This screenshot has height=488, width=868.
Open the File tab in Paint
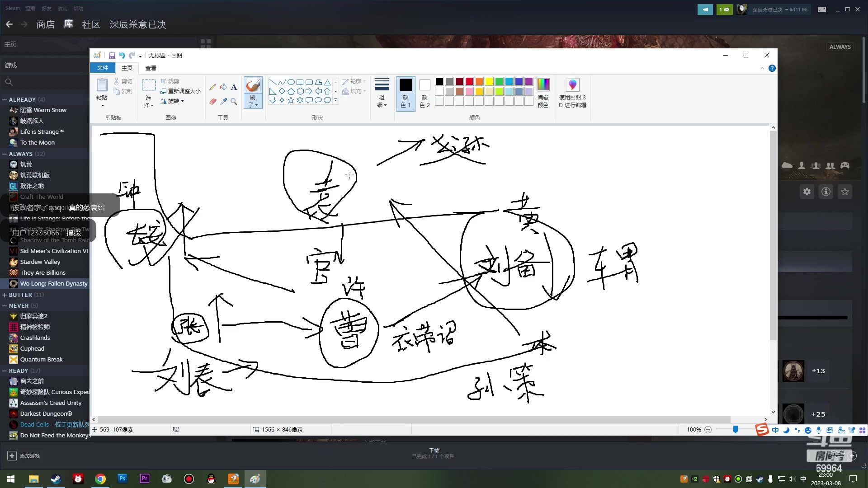coord(103,68)
